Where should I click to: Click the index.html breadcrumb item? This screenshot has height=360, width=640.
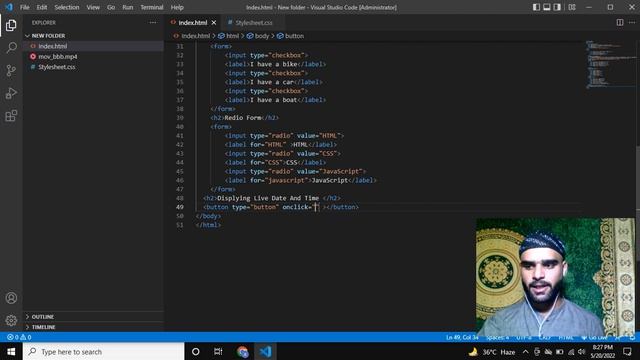192,36
